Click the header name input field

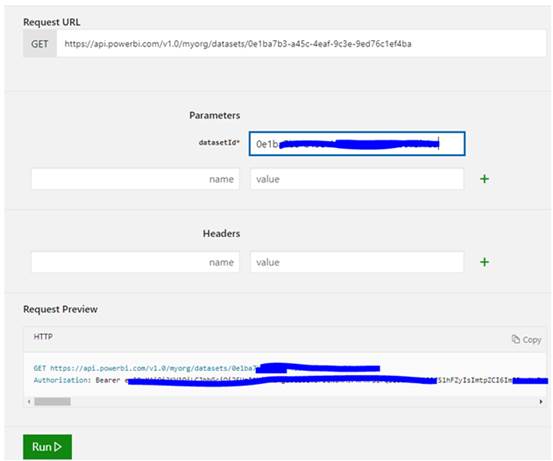pos(135,262)
